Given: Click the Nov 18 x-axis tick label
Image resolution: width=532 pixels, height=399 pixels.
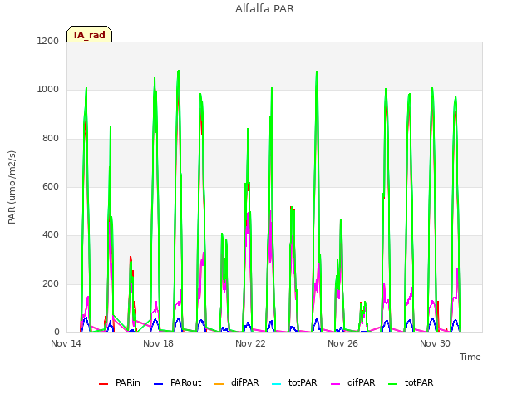Looking at the screenshot, I should point(158,343).
